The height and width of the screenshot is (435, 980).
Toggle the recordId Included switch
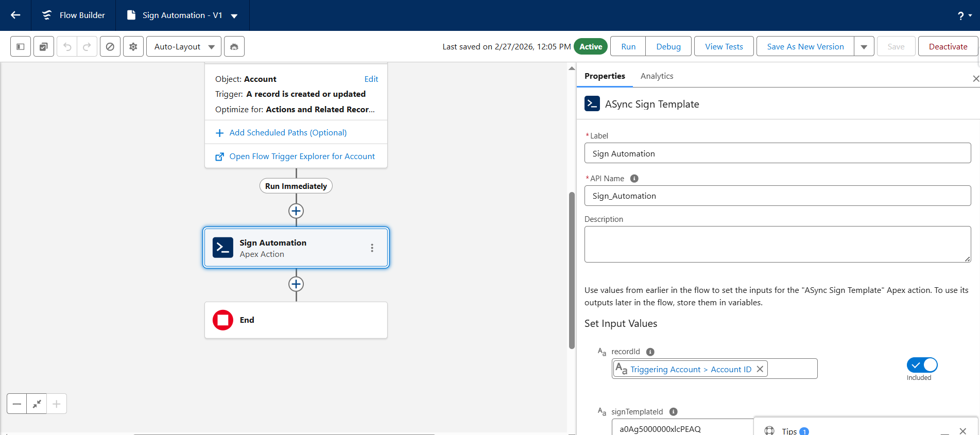pos(922,365)
